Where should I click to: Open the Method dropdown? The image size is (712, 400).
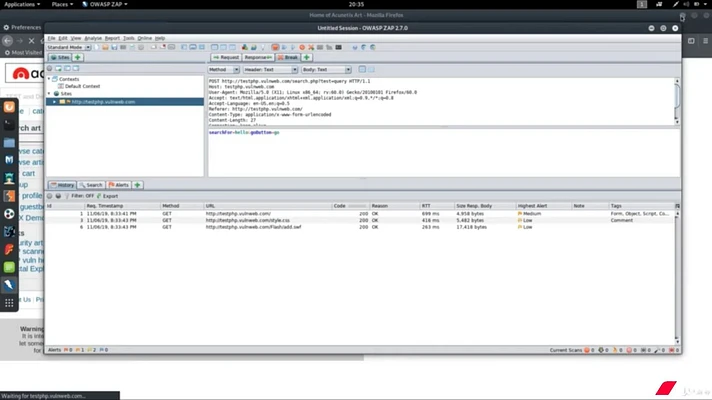click(223, 69)
